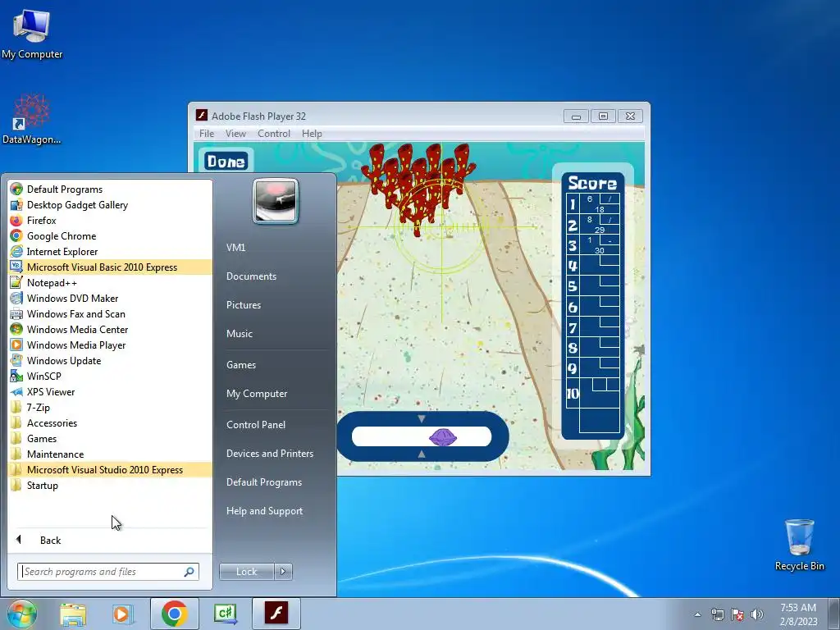The image size is (840, 630).
Task: Open Flash Player Control menu
Action: pos(274,134)
